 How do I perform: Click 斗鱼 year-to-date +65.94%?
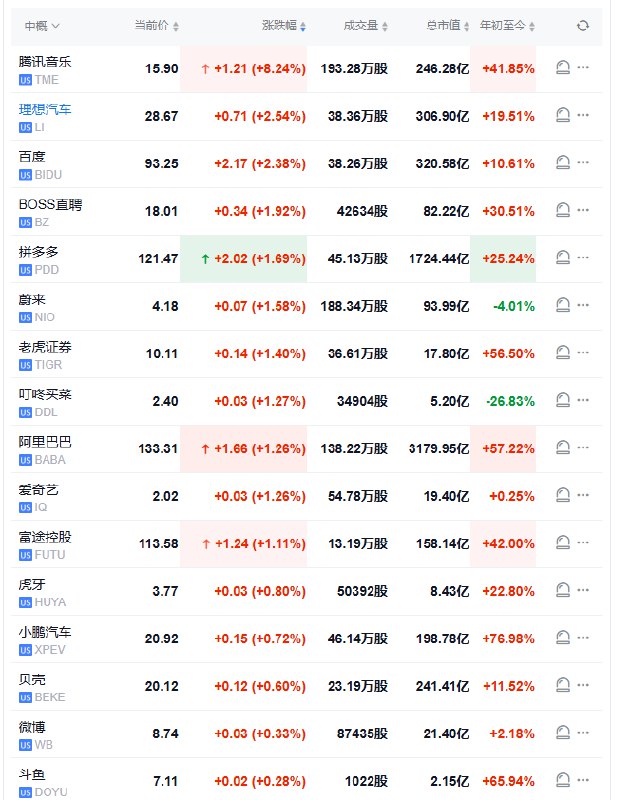click(509, 782)
